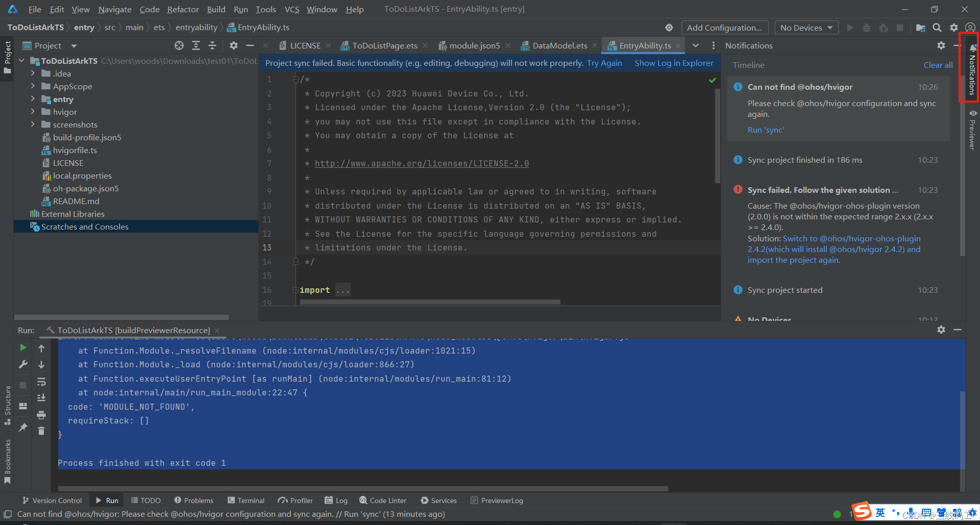Open the Notifications side tool window
Screen dimensions: 980x525
972,70
